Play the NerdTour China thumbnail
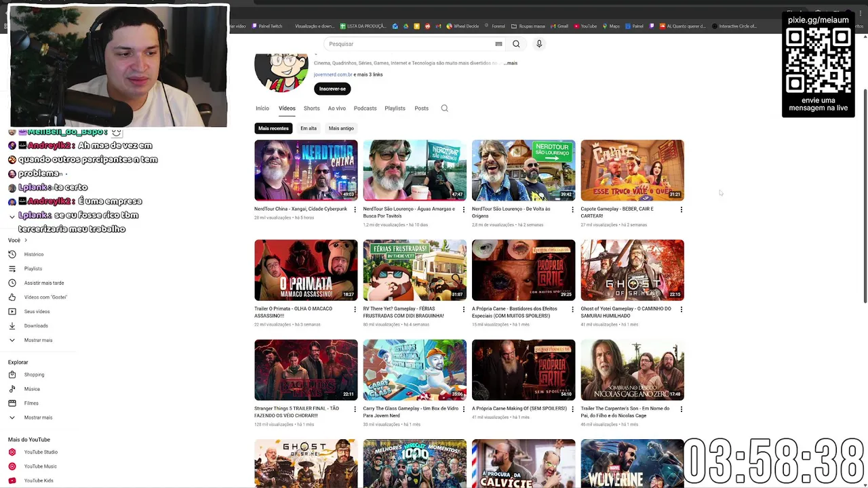 click(x=306, y=170)
